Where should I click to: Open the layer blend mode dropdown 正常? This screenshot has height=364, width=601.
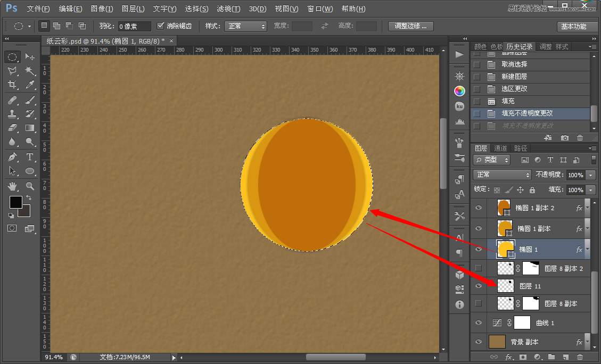502,175
